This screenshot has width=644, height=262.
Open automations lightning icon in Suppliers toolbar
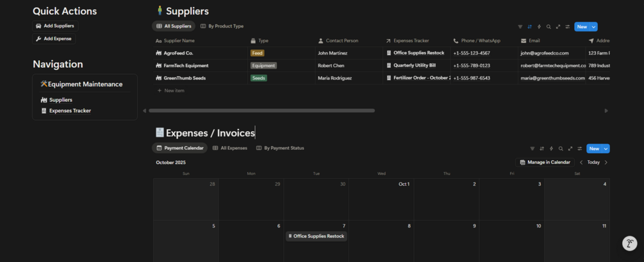539,27
